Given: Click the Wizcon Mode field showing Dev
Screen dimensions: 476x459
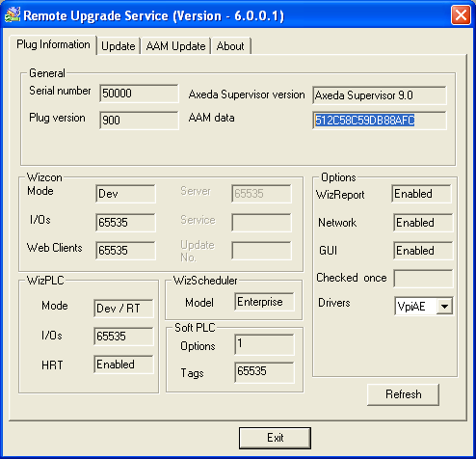Looking at the screenshot, I should [125, 194].
